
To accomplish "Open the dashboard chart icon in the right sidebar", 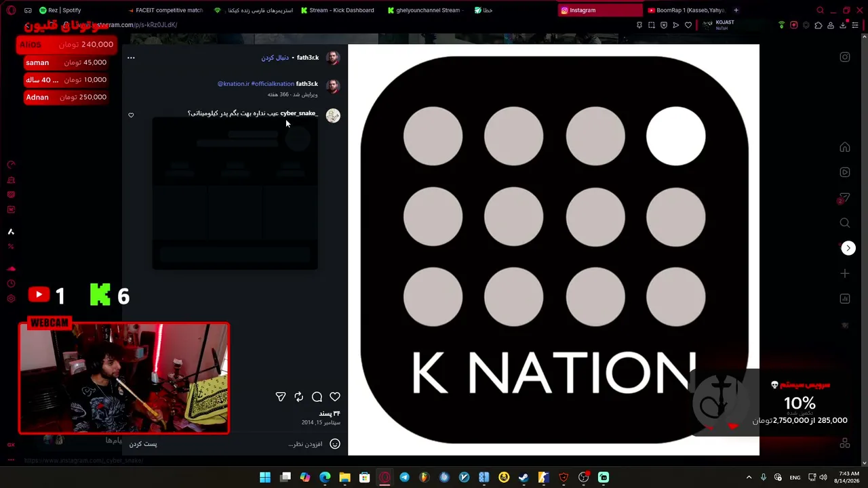I will tap(845, 299).
